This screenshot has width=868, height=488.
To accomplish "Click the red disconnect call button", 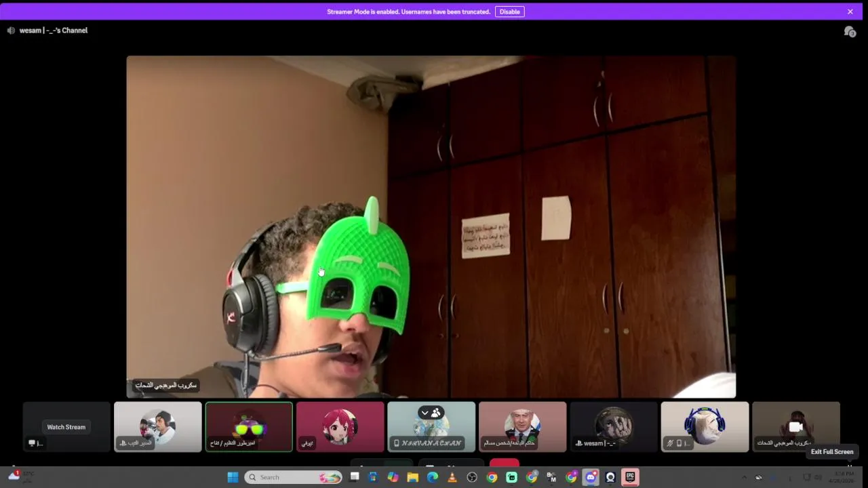I will click(504, 464).
